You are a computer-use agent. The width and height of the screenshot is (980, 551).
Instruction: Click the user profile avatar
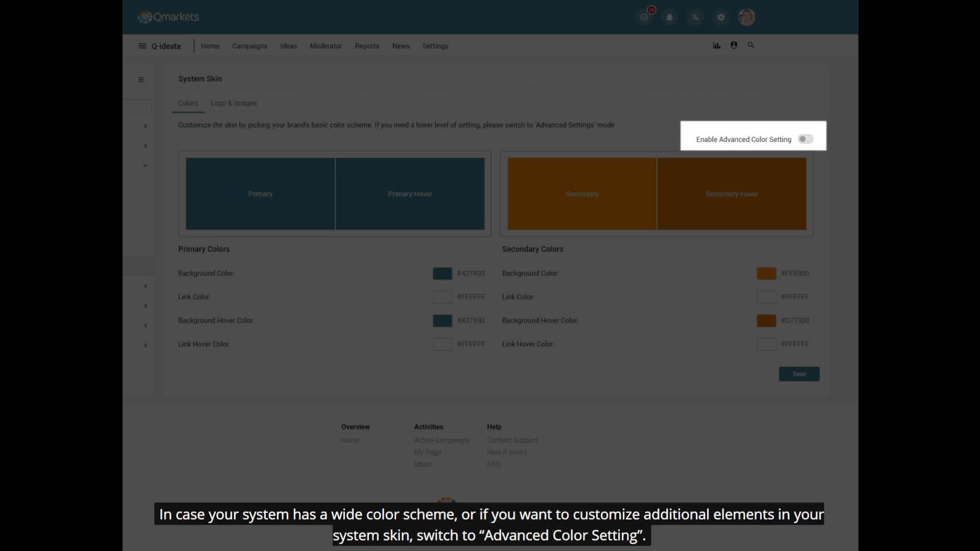tap(746, 17)
